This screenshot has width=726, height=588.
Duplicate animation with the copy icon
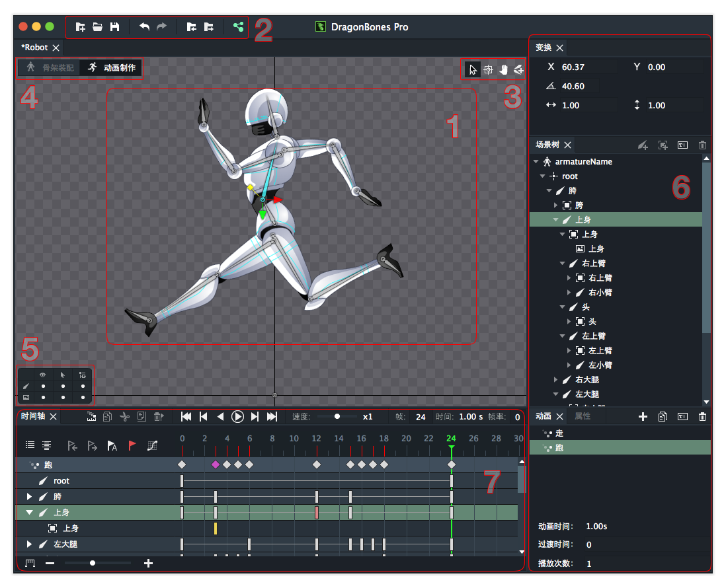point(663,417)
